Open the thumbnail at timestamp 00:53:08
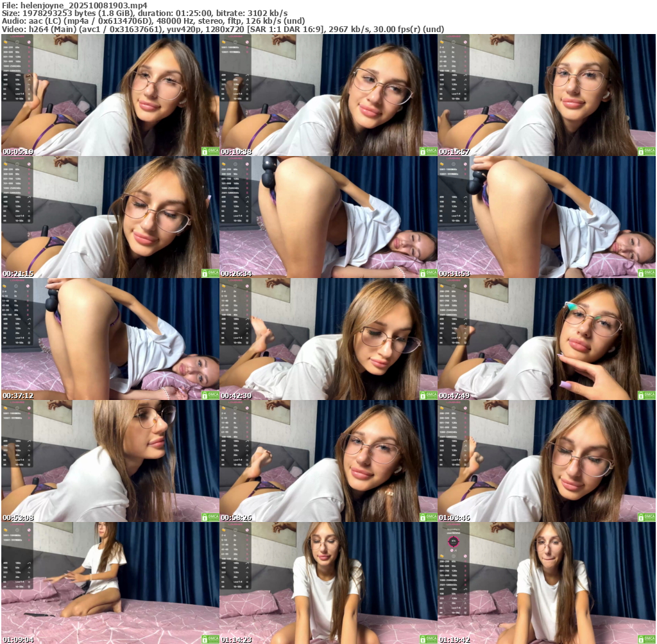The width and height of the screenshot is (657, 644). tap(110, 461)
